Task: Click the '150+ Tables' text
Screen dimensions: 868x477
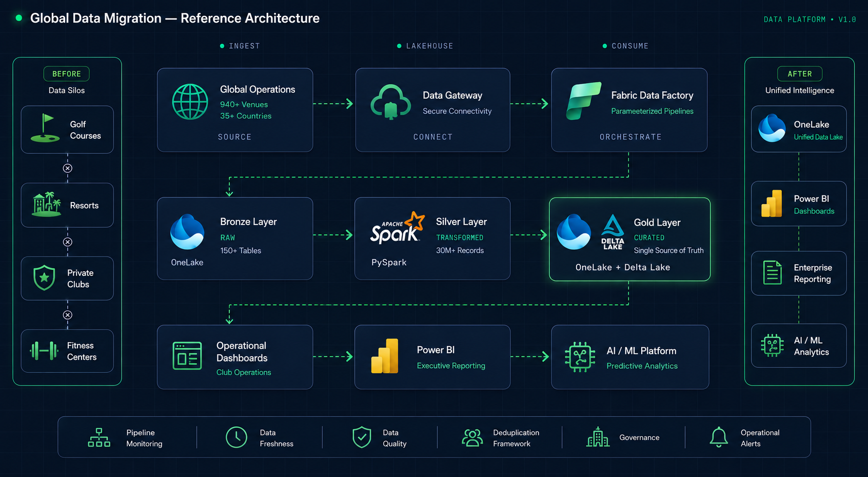Action: [241, 251]
